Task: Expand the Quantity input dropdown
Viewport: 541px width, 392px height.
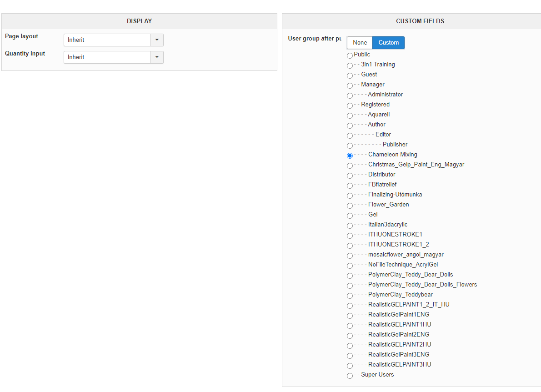Action: tap(113, 57)
